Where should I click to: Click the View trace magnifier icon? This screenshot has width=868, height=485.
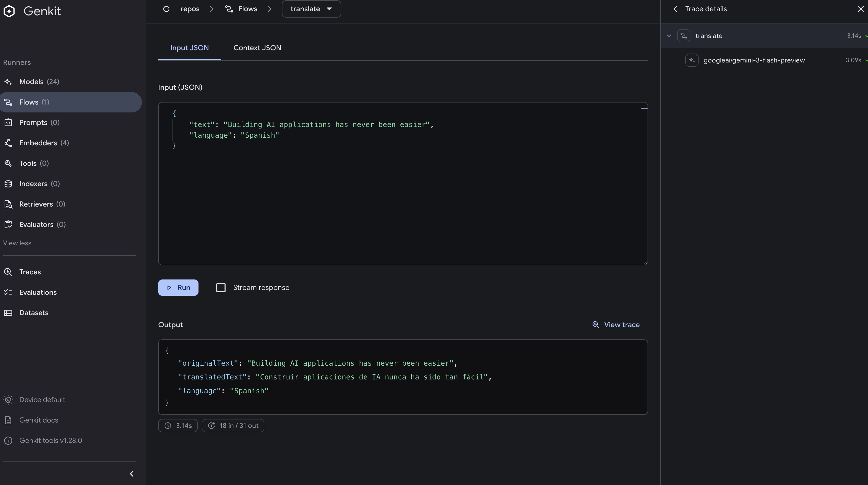point(596,324)
